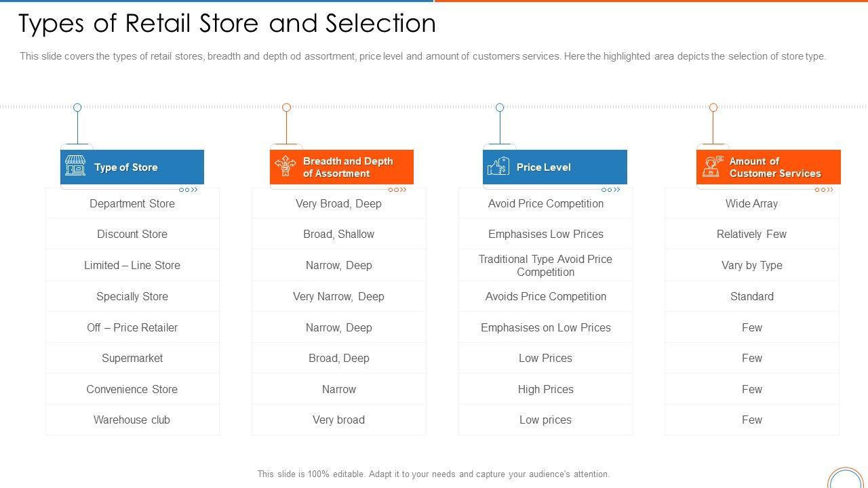Click the thumbs-up price tag icon
The image size is (868, 488).
(x=498, y=166)
